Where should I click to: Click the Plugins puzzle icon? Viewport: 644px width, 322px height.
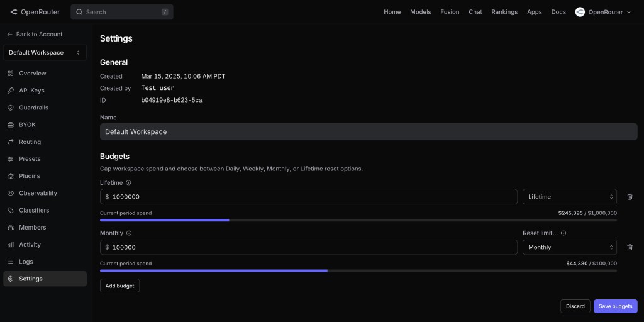11,176
